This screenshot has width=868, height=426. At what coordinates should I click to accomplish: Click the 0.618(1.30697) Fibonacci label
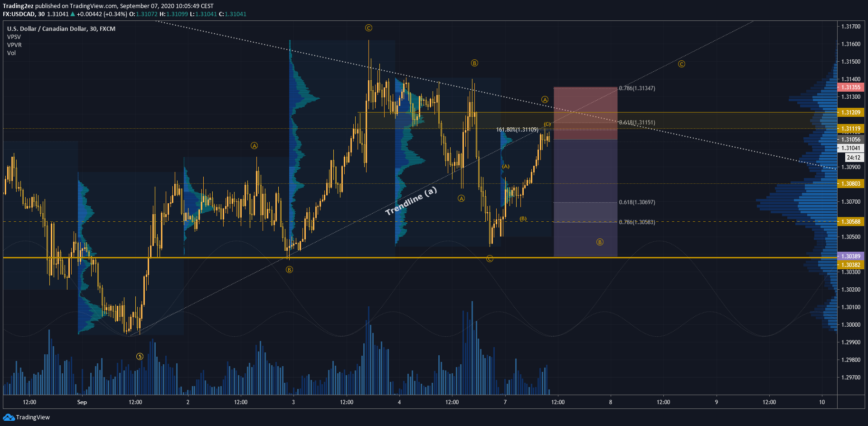coord(637,202)
